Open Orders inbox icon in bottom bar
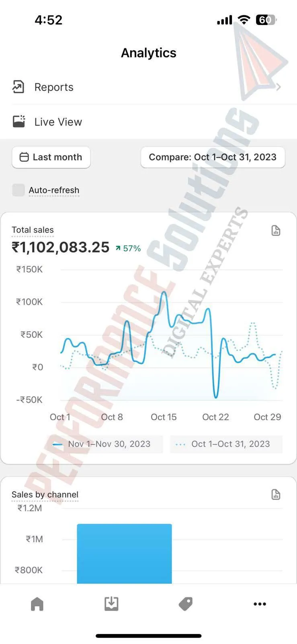Image resolution: width=297 pixels, height=644 pixels. click(x=111, y=604)
